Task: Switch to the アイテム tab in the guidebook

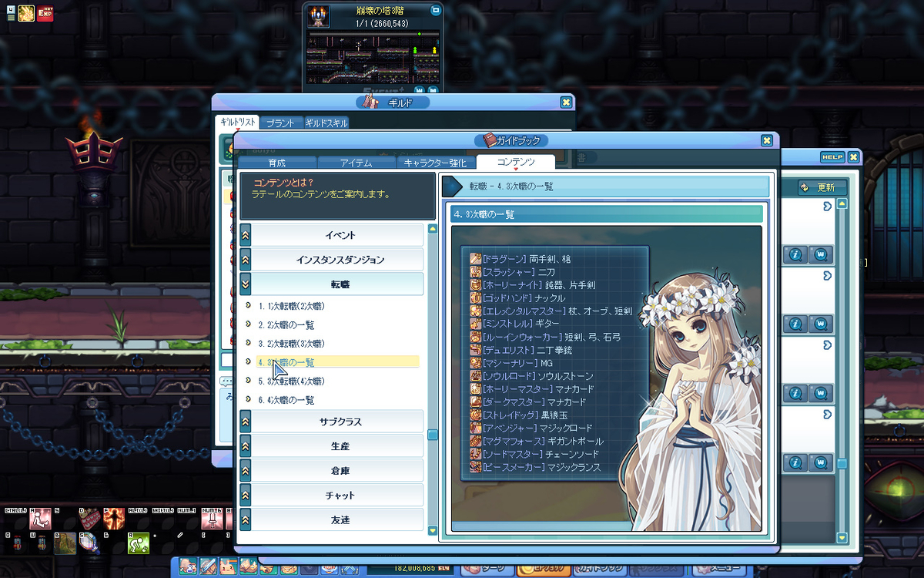Action: pos(357,162)
